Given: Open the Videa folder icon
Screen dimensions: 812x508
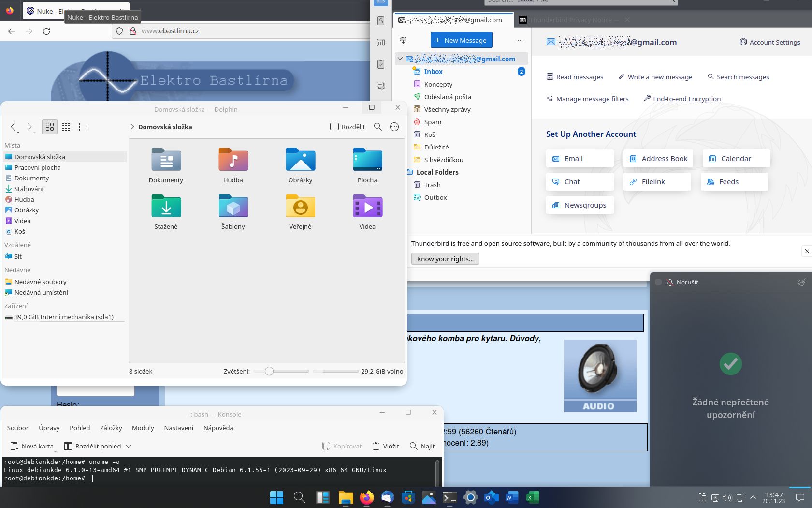Looking at the screenshot, I should 367,207.
